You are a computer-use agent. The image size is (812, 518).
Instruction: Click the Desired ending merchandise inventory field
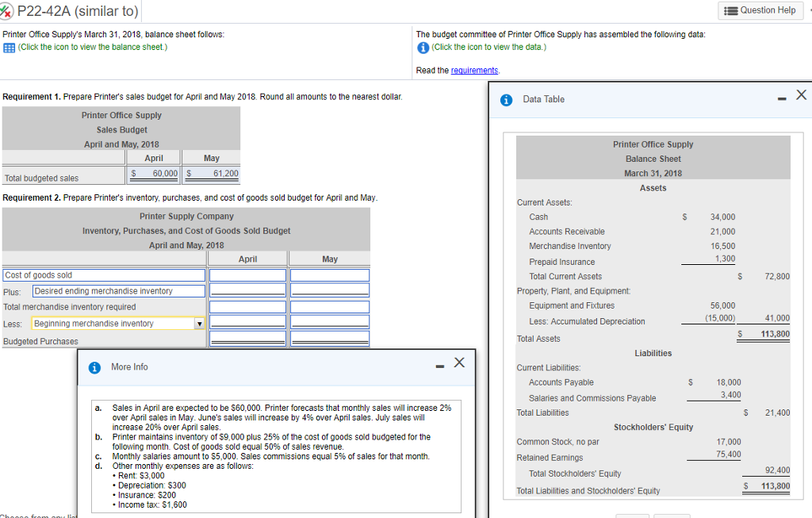pos(119,291)
